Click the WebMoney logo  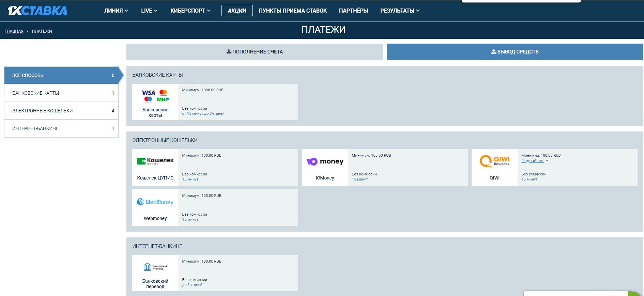pos(155,202)
